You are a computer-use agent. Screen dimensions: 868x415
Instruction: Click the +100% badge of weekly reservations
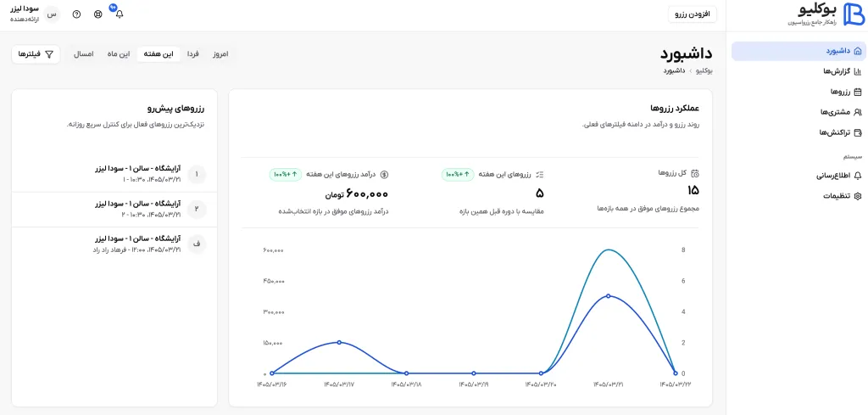pos(459,175)
